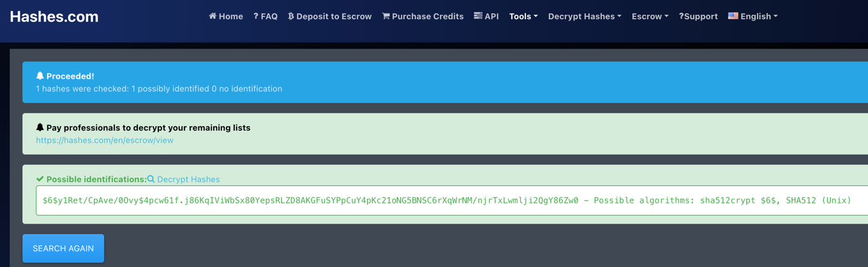Expand the Tools dropdown menu
868x267 pixels.
coord(523,17)
